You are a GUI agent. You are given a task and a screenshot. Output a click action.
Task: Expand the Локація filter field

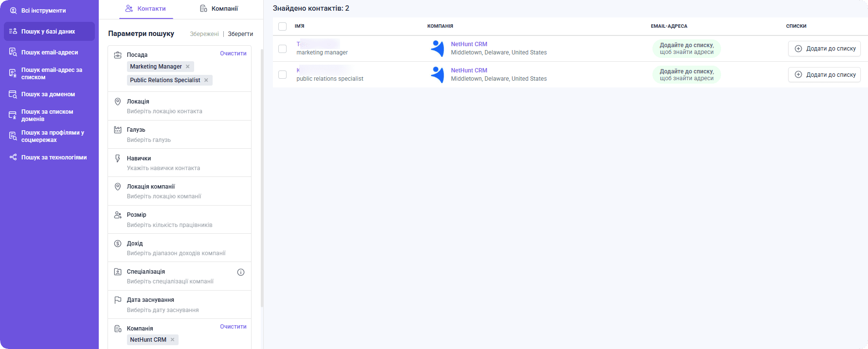(x=180, y=106)
